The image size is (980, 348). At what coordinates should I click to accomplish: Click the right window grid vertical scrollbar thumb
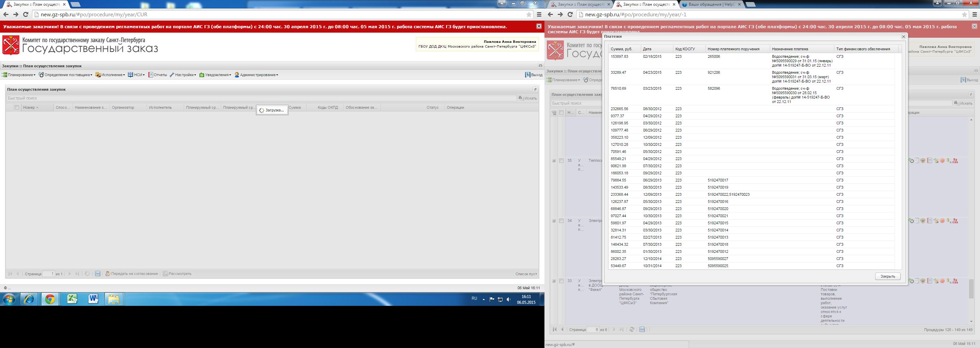pyautogui.click(x=971, y=289)
